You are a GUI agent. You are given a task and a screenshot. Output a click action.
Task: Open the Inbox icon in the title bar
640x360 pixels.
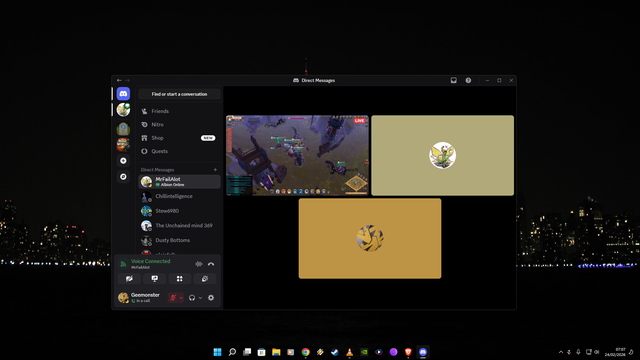(453, 80)
